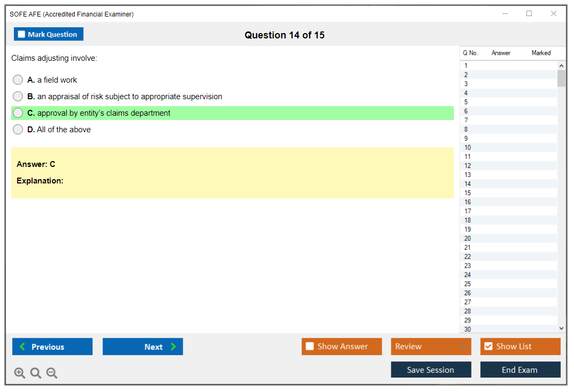
Task: Go to the Previous question
Action: click(52, 347)
